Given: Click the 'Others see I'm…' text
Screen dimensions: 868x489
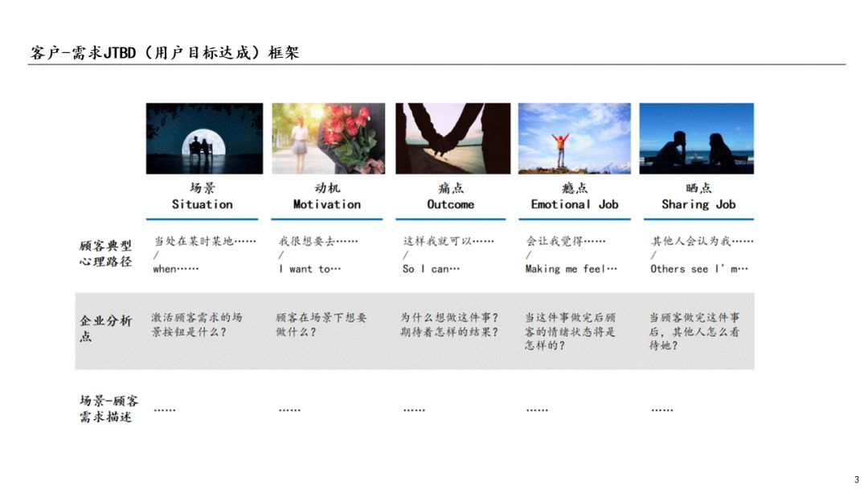Looking at the screenshot, I should (698, 269).
